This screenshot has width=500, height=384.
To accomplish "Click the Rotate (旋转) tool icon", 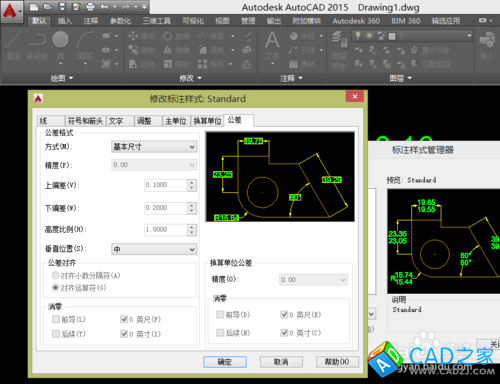I will click(168, 36).
